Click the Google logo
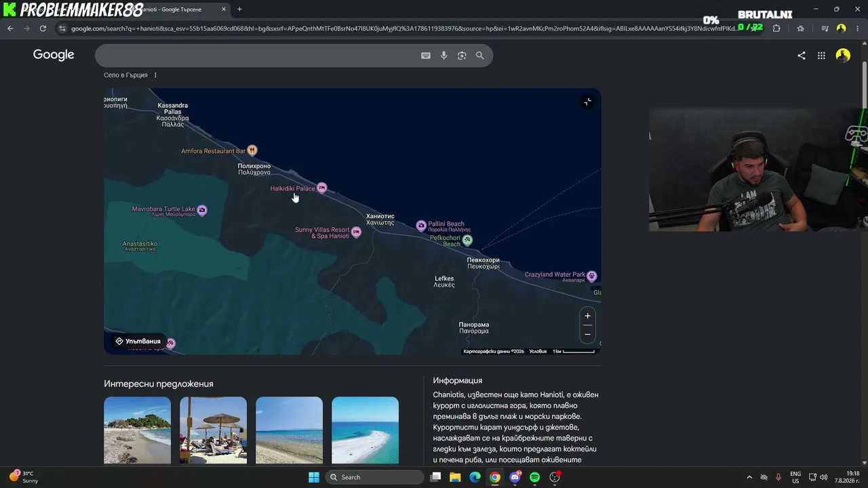 point(54,55)
